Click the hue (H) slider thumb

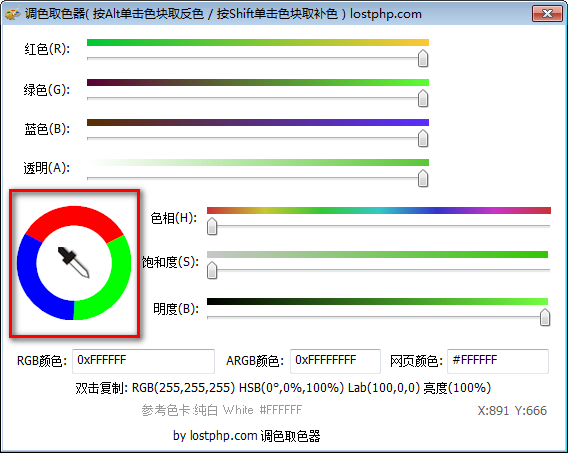(212, 226)
